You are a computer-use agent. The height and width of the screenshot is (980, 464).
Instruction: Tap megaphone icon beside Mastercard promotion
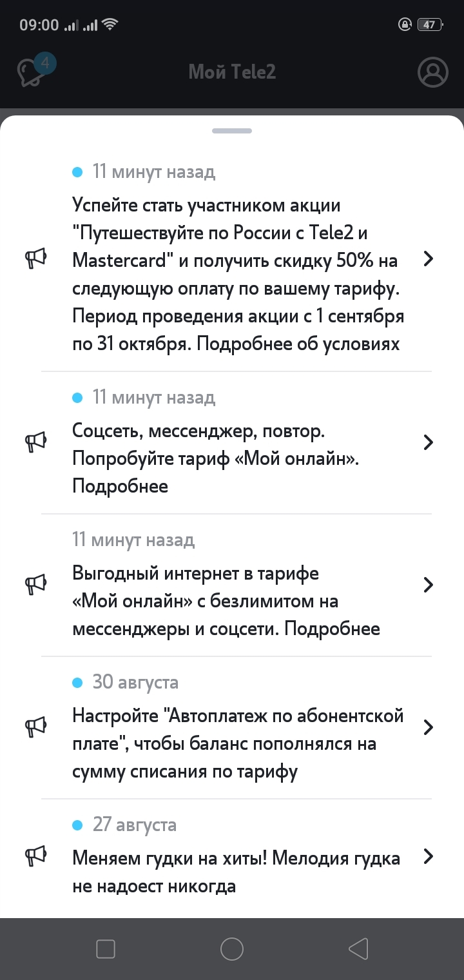[x=35, y=259]
